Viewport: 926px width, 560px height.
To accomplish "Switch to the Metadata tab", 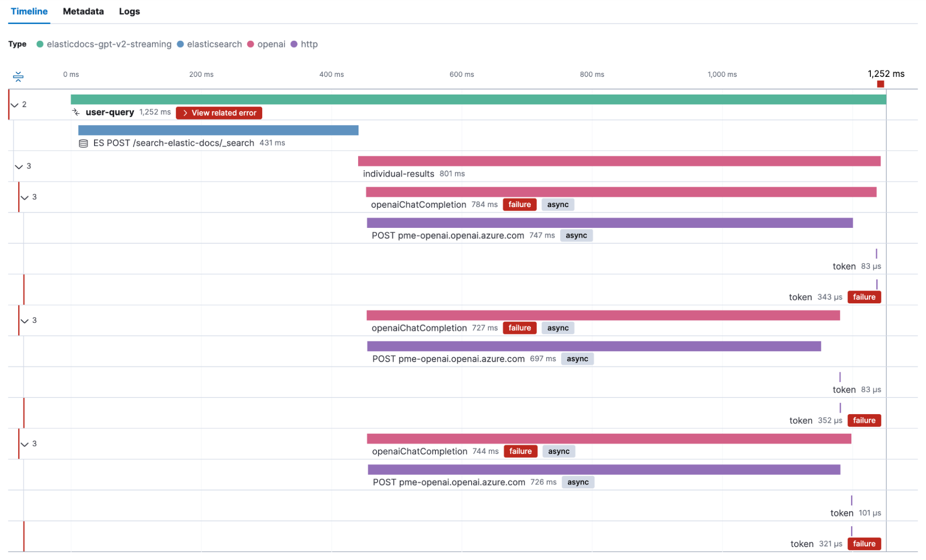I will pos(83,11).
